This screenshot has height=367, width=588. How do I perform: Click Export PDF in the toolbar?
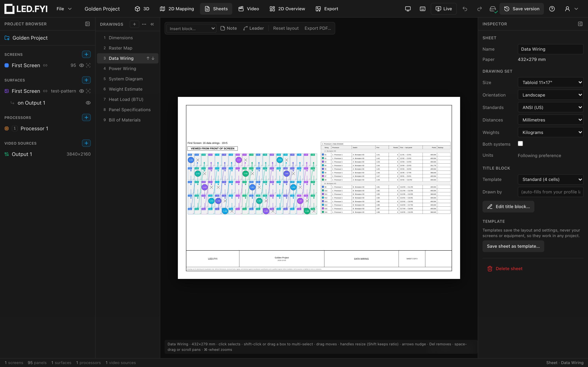tap(318, 28)
